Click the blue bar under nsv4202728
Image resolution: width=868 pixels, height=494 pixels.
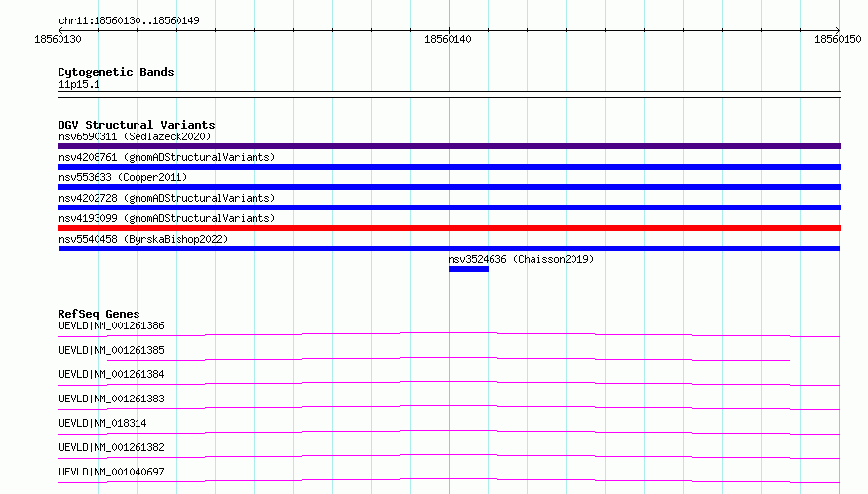(449, 208)
